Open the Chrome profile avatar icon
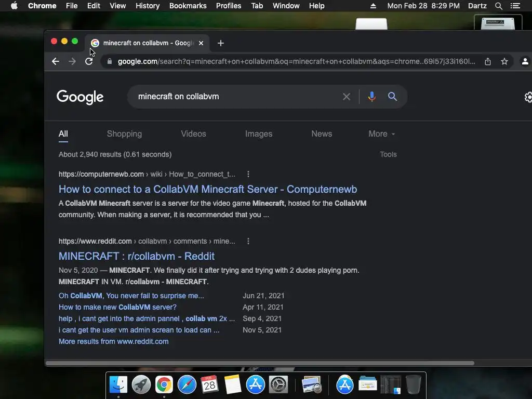Screen dimensions: 532x399 [x=525, y=61]
